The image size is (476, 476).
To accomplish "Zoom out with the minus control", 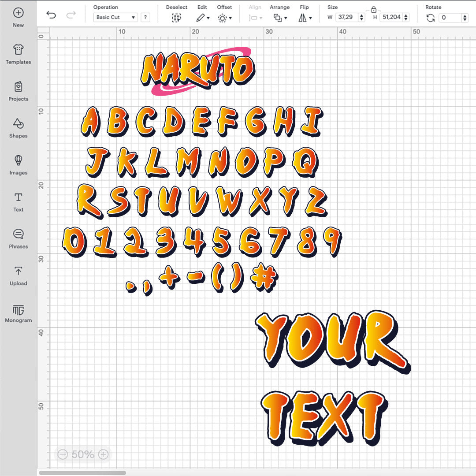I will click(63, 453).
